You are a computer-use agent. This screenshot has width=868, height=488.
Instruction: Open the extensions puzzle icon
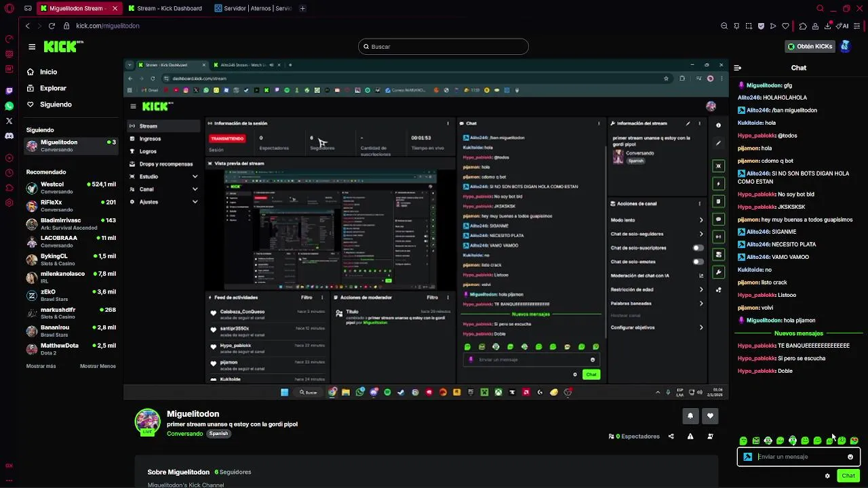click(x=803, y=26)
